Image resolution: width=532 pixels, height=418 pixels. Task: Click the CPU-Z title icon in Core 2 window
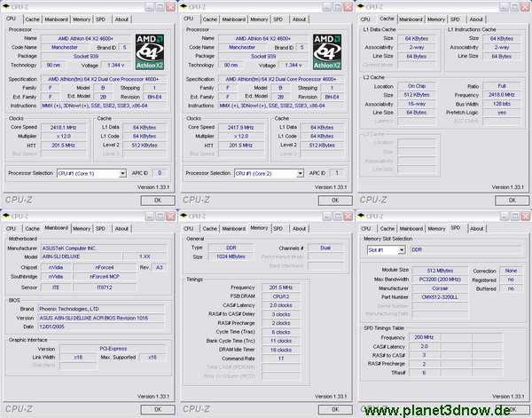point(184,6)
